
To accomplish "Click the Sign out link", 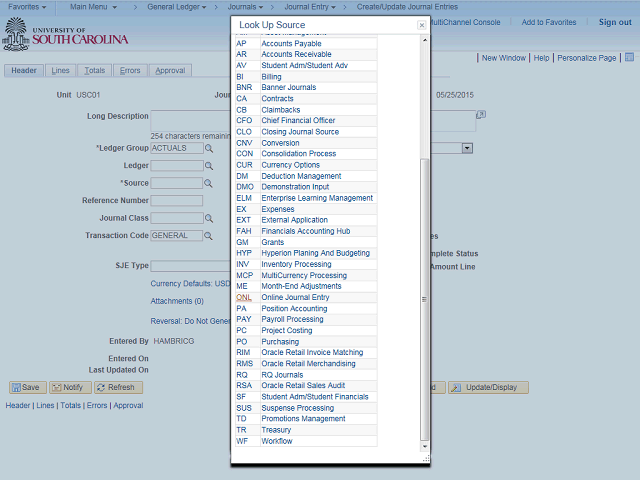I will [x=615, y=22].
